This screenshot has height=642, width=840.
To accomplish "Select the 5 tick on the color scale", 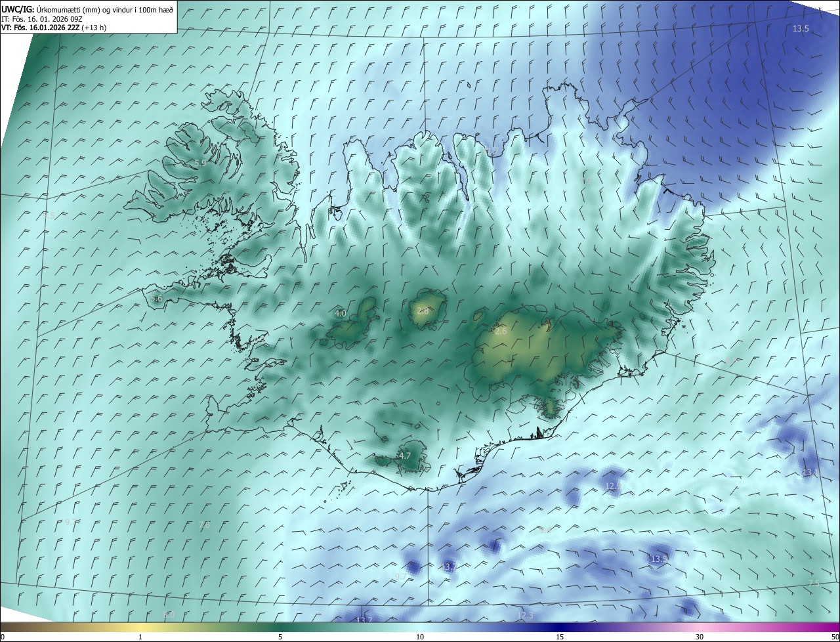I will click(x=280, y=637).
